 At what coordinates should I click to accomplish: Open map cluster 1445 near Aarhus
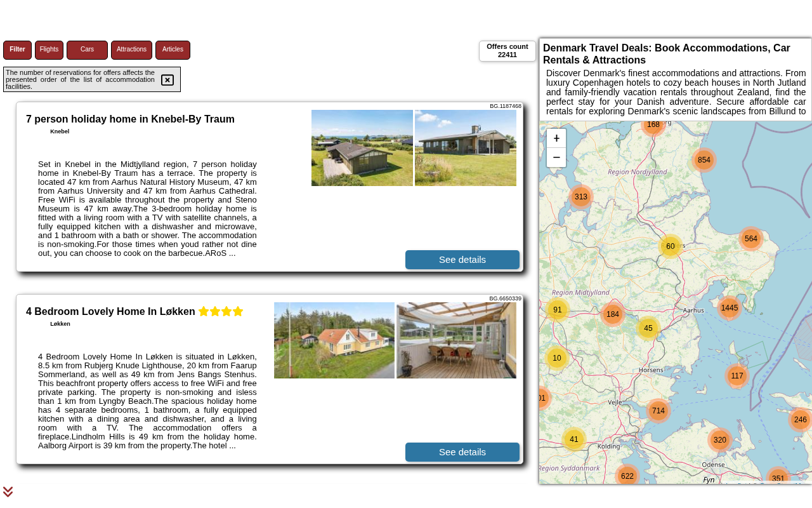[x=730, y=308]
